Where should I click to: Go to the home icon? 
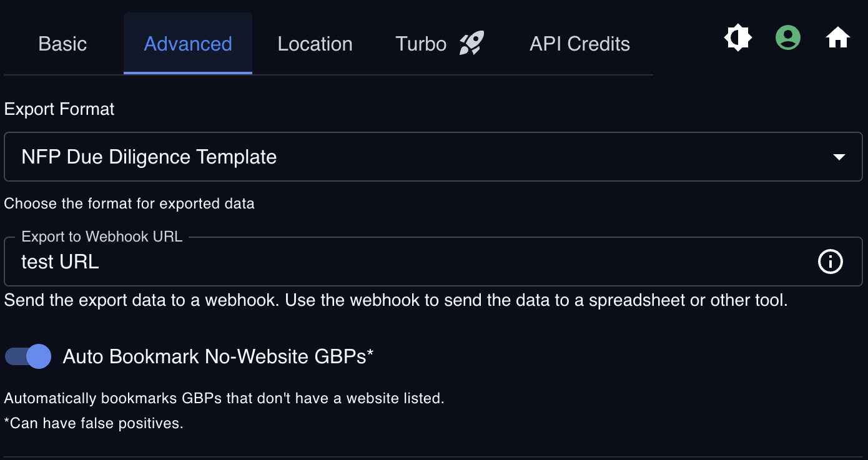click(838, 38)
